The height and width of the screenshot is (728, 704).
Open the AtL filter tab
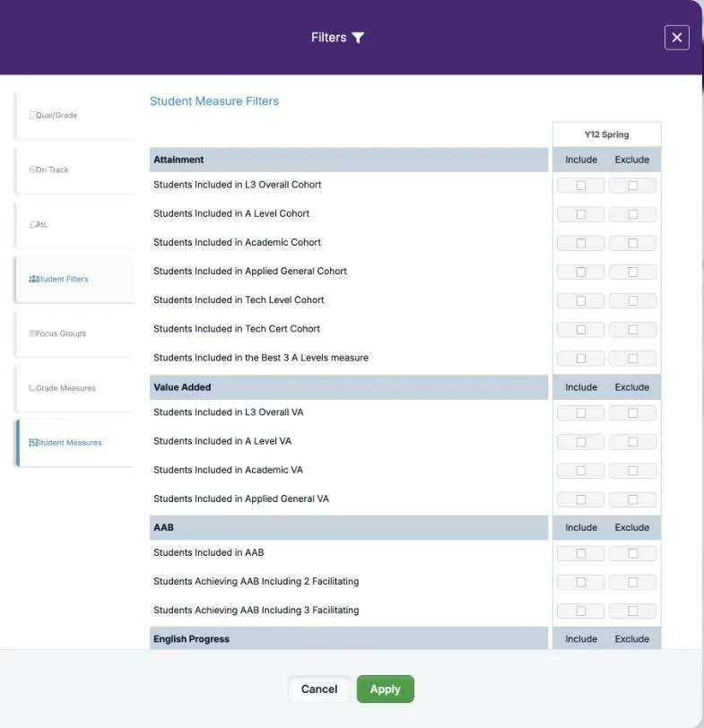pyautogui.click(x=75, y=225)
